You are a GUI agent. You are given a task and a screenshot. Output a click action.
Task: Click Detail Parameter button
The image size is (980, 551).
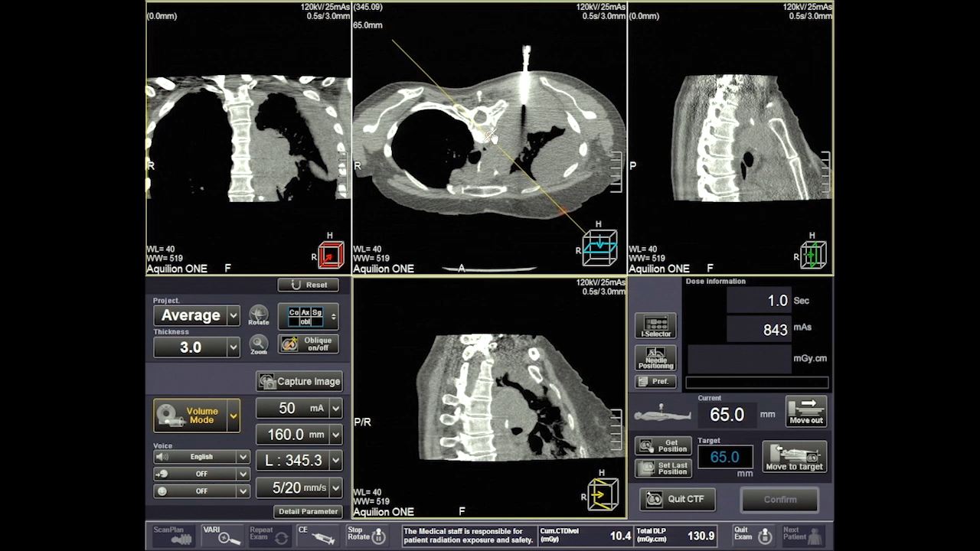(308, 511)
